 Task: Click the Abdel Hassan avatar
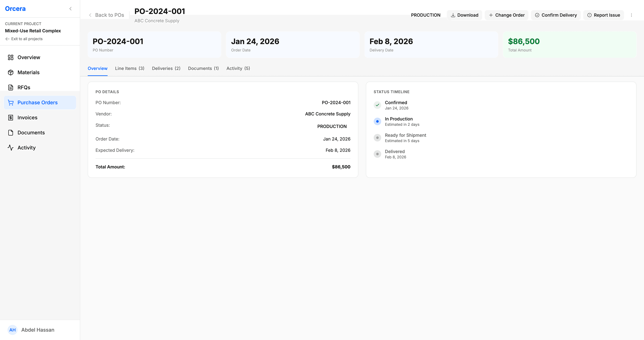click(x=13, y=330)
